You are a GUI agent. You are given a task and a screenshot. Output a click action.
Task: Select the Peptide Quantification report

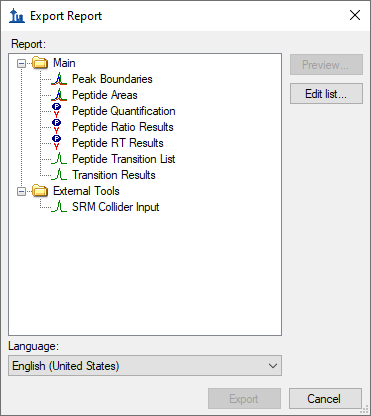pos(124,111)
